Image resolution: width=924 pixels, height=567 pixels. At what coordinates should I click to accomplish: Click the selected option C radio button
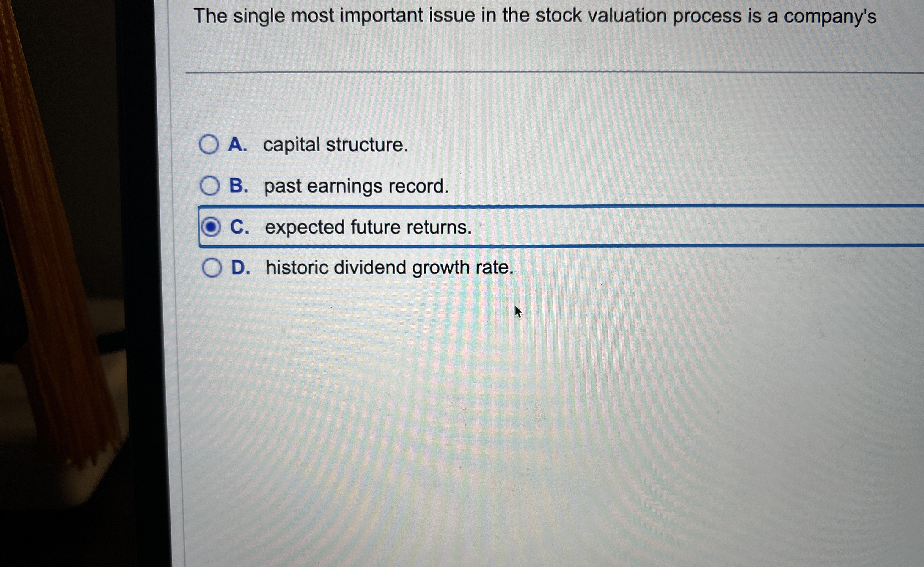tap(212, 226)
